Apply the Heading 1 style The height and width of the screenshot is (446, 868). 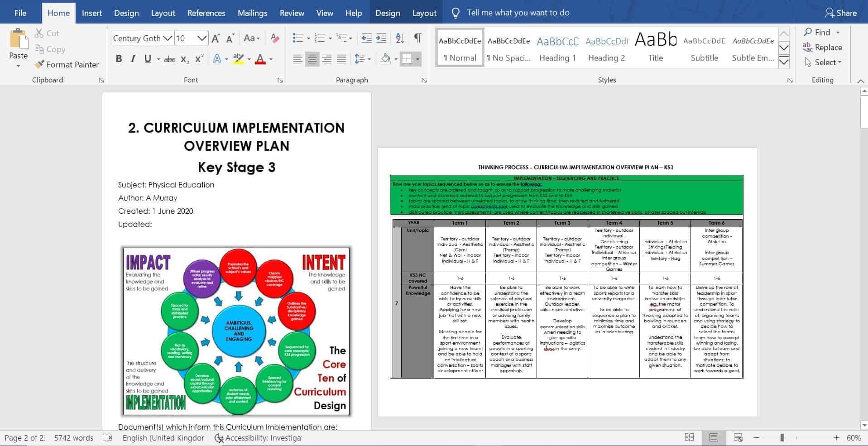pos(557,48)
